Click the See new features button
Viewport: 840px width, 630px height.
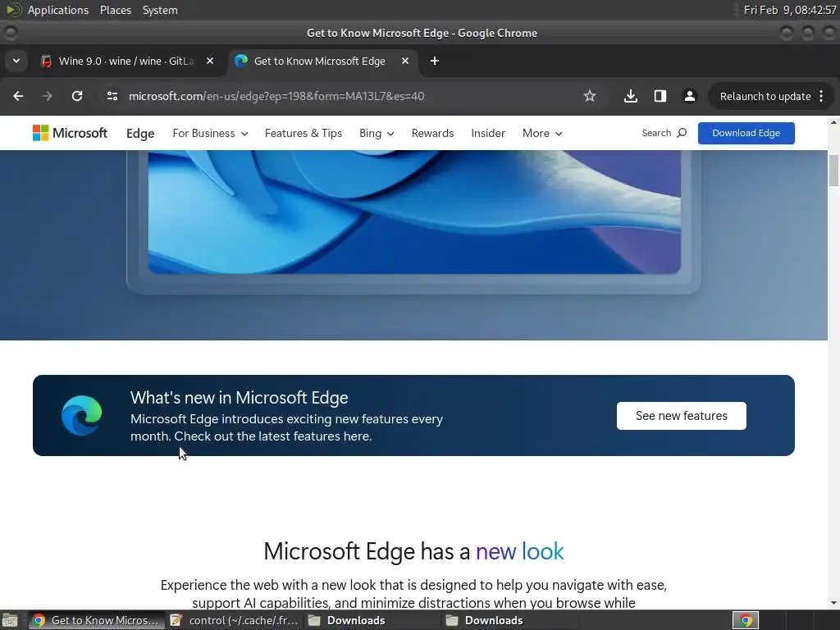681,416
